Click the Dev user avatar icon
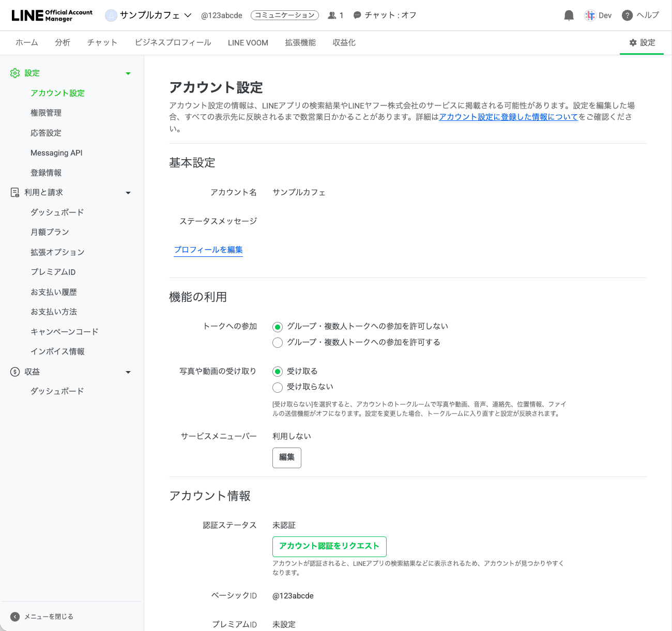Viewport: 672px width, 631px height. click(590, 16)
